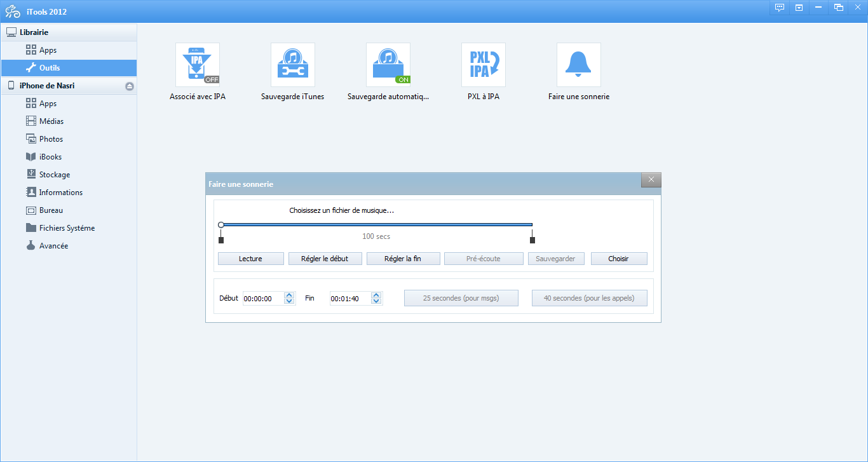Viewport: 868px width, 462px height.
Task: Click the end marker below the timeline
Action: click(x=532, y=240)
